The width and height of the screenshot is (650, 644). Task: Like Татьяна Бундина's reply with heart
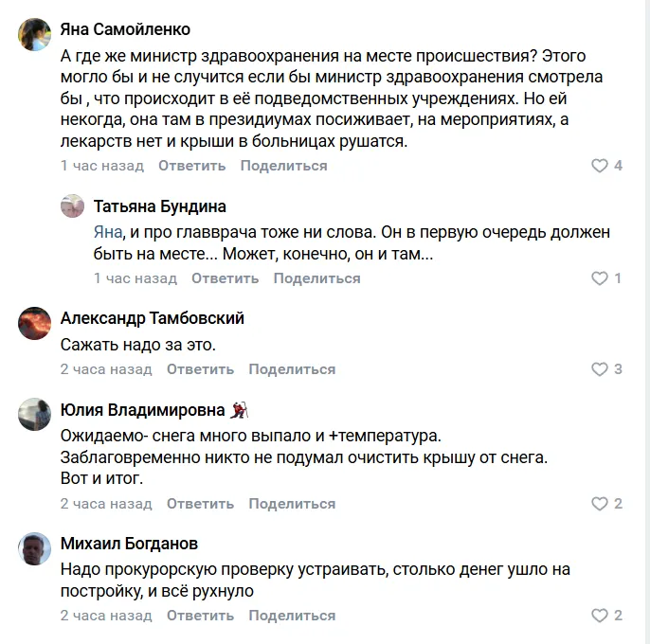tap(599, 278)
